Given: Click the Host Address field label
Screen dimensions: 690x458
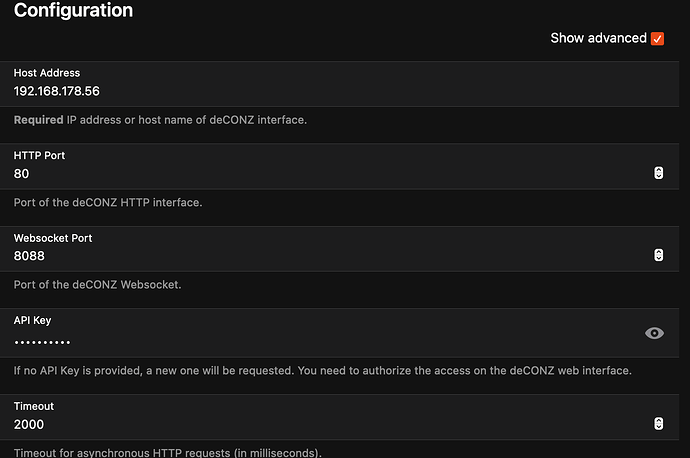Looking at the screenshot, I should pyautogui.click(x=47, y=73).
